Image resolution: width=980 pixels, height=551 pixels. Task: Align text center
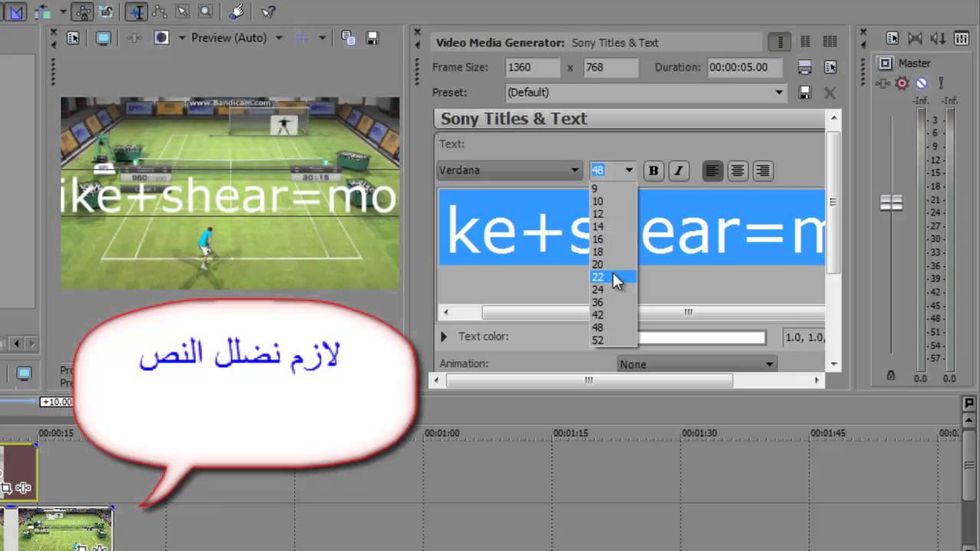pos(737,171)
